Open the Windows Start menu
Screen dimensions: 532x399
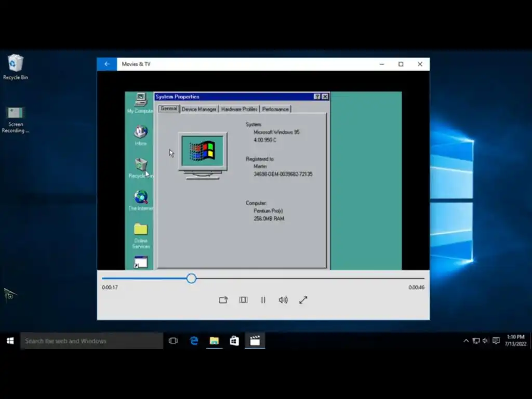tap(10, 341)
